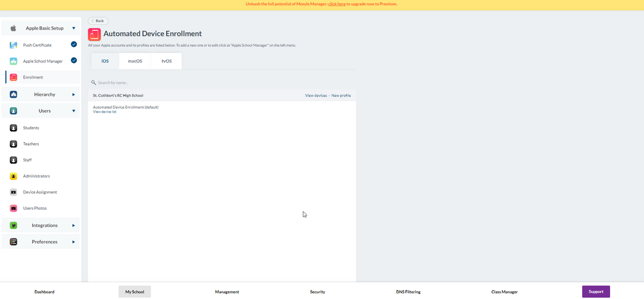This screenshot has width=644, height=299.
Task: Click St. Cuthbert's RC High School text
Action: pyautogui.click(x=118, y=96)
